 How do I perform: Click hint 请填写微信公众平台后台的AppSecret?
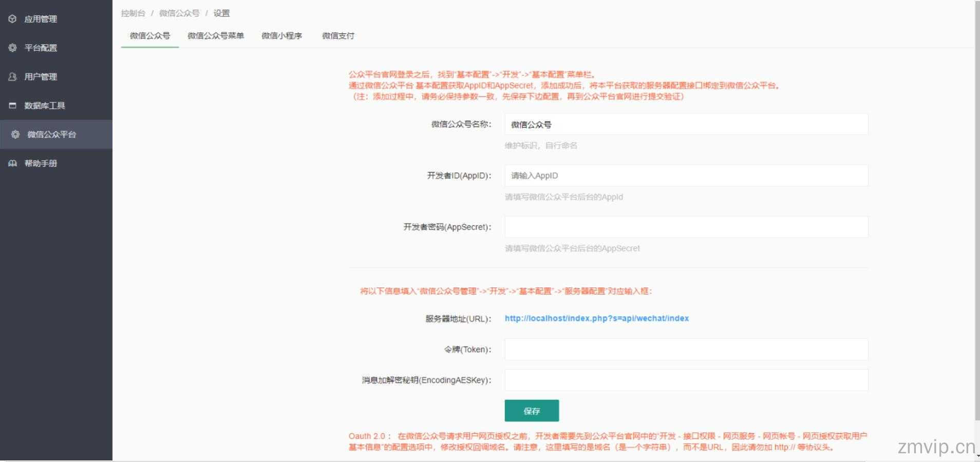click(x=572, y=248)
